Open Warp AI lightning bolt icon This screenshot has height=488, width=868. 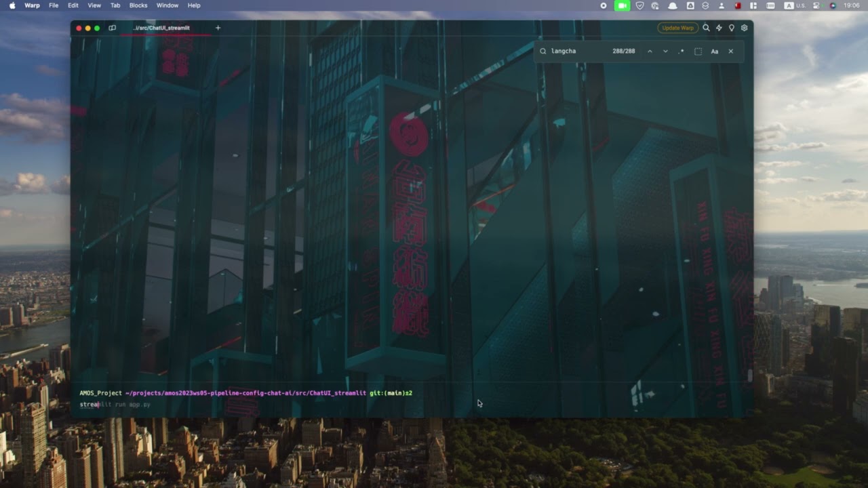click(719, 28)
